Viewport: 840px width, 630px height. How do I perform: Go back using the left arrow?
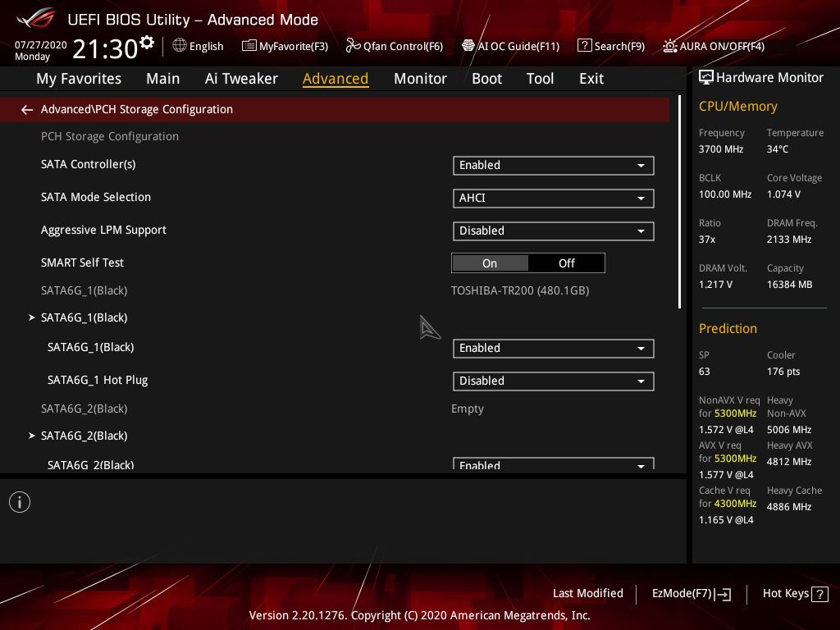[x=27, y=110]
